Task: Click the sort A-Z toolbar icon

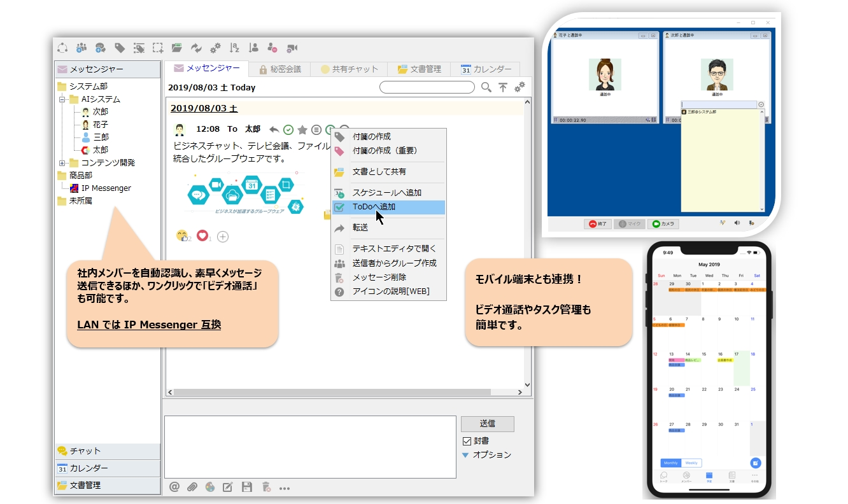Action: [234, 48]
